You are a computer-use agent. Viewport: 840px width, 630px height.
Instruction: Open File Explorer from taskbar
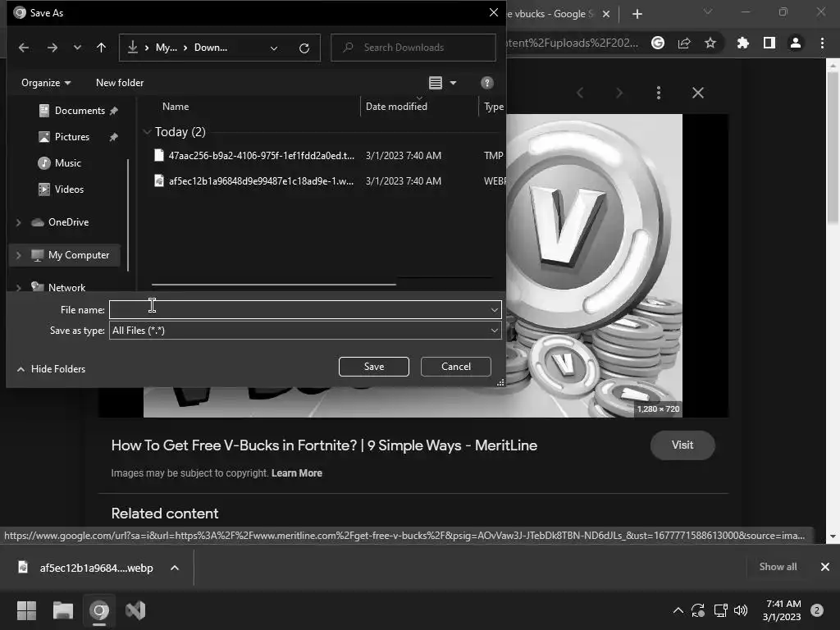click(62, 610)
